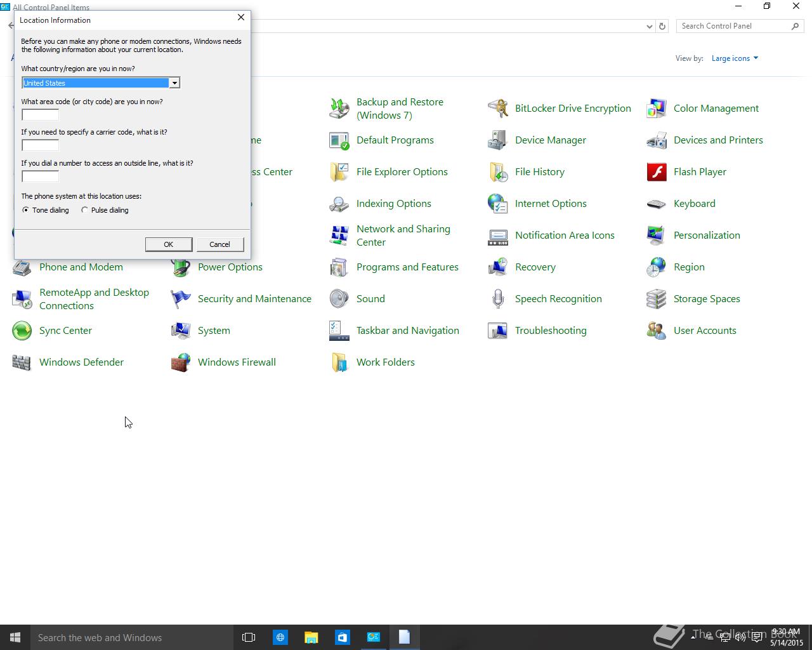Open Speech Recognition microphone icon
Screen dimensions: 812x650
click(498, 299)
